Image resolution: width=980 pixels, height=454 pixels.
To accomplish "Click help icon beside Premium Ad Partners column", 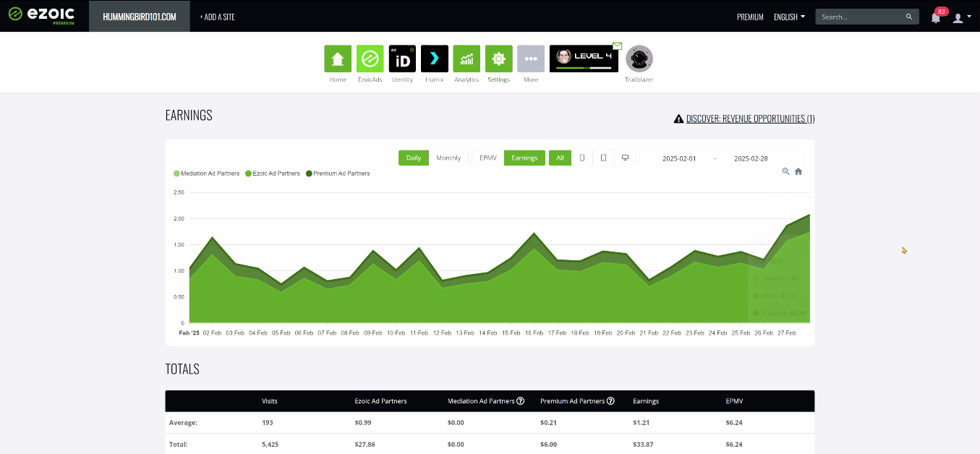I will [x=610, y=401].
